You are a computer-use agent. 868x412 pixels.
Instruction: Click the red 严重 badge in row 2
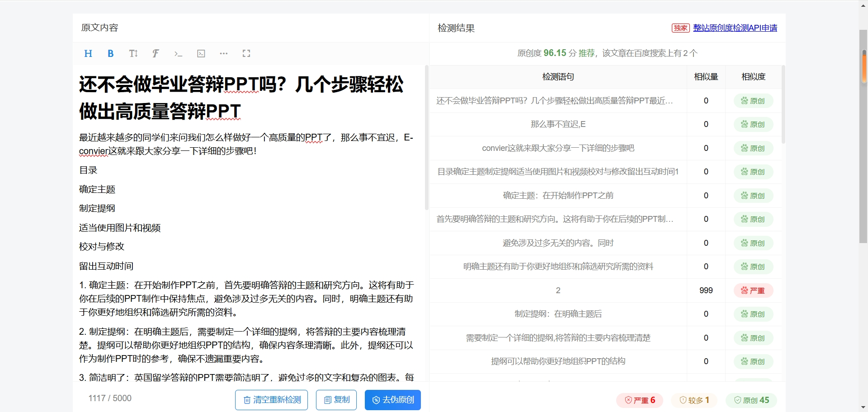(x=753, y=290)
